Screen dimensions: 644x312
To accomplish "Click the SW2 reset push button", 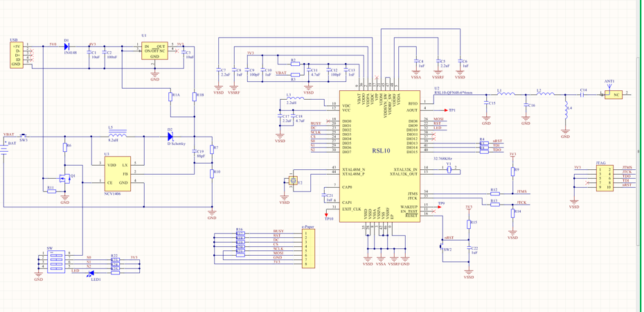I will (443, 245).
